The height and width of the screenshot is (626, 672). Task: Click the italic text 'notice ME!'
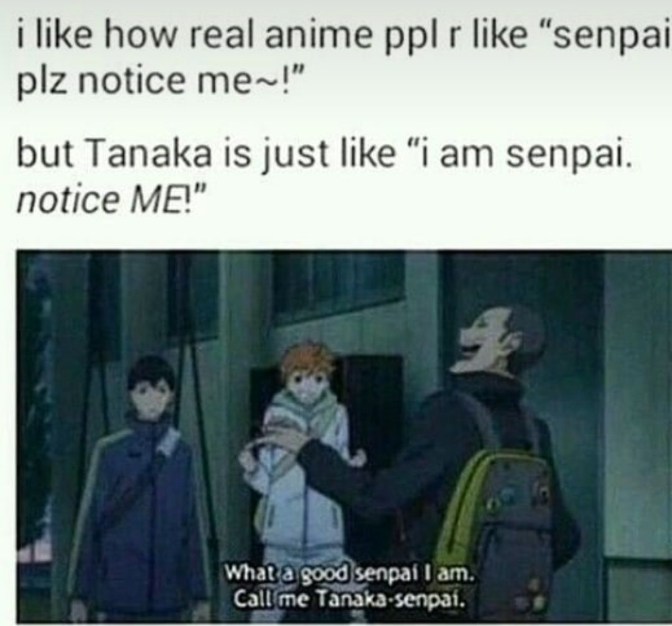(111, 199)
